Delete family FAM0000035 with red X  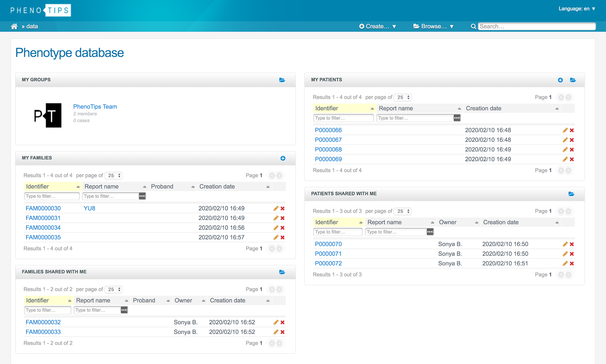283,238
